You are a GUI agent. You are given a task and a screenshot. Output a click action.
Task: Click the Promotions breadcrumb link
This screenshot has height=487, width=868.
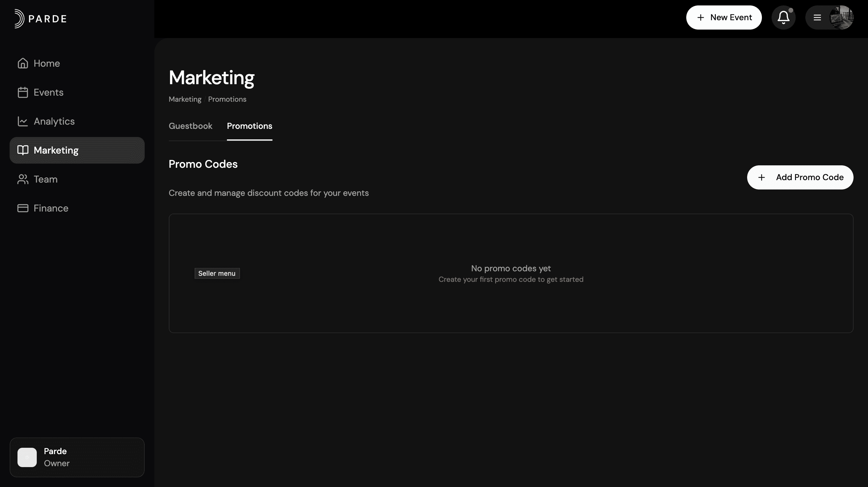227,100
